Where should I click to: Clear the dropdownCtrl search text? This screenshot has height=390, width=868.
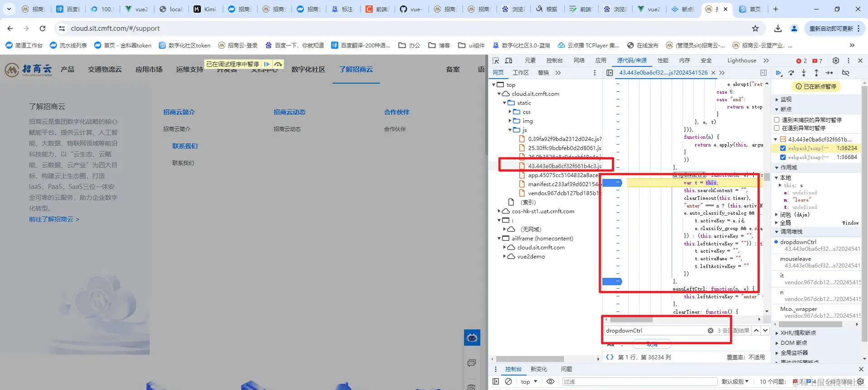click(x=711, y=330)
